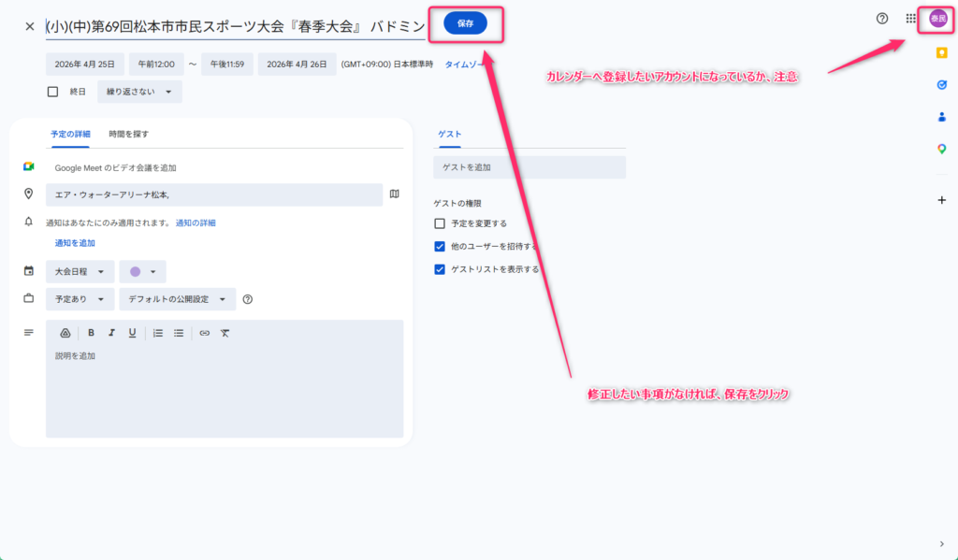Uncheck ゲストリストを表示する option
The height and width of the screenshot is (560, 958).
pyautogui.click(x=440, y=269)
